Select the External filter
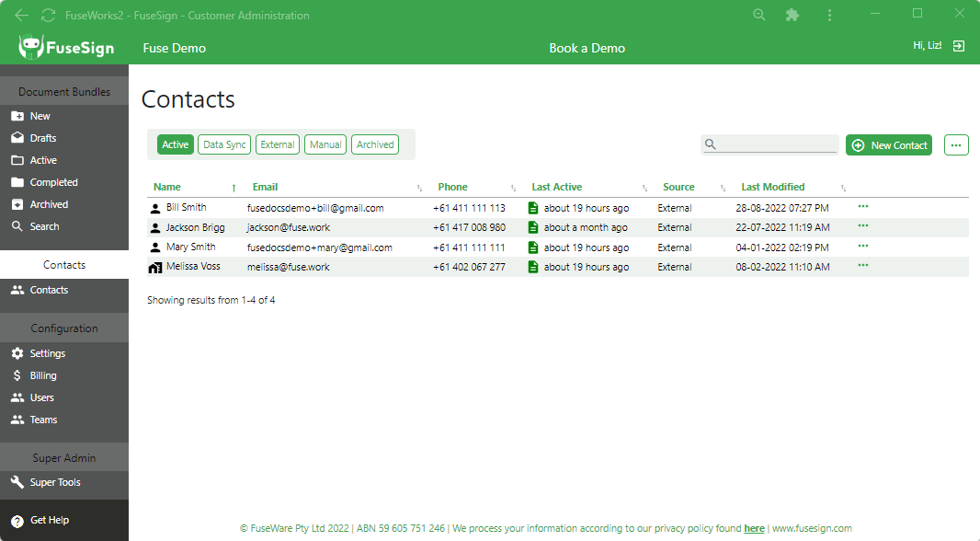This screenshot has height=541, width=980. [278, 144]
